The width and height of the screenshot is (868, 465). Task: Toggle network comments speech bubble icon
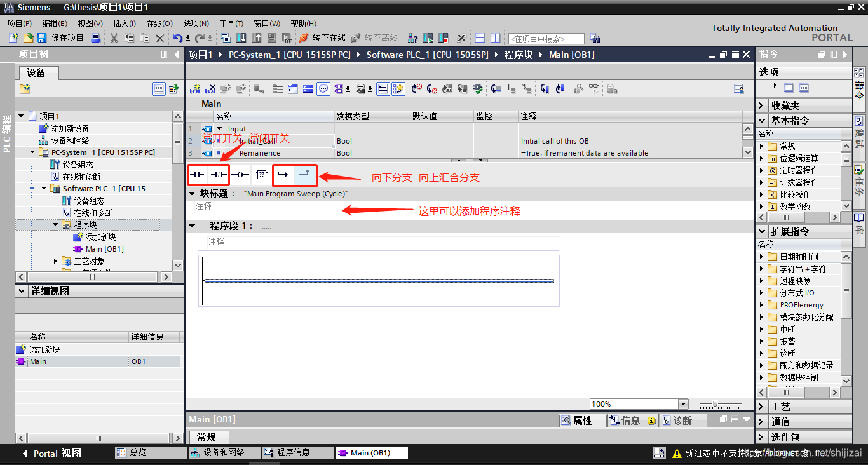coord(323,89)
